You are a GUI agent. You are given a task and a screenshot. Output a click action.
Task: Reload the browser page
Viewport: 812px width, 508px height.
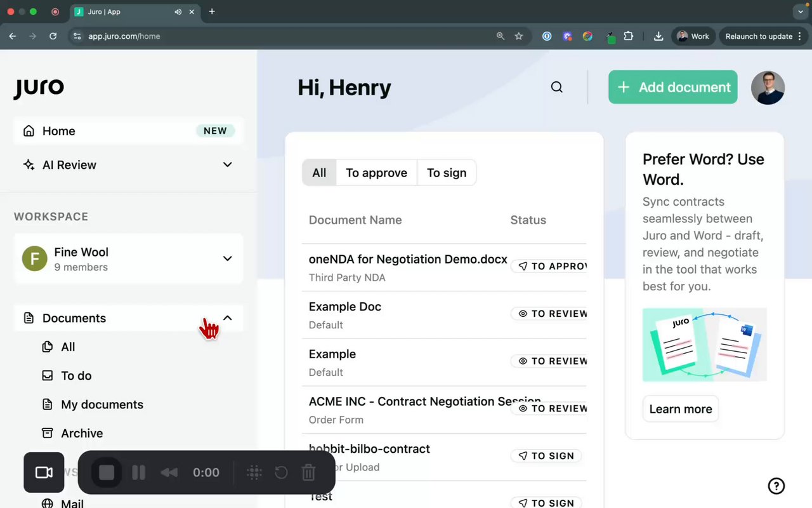point(53,36)
